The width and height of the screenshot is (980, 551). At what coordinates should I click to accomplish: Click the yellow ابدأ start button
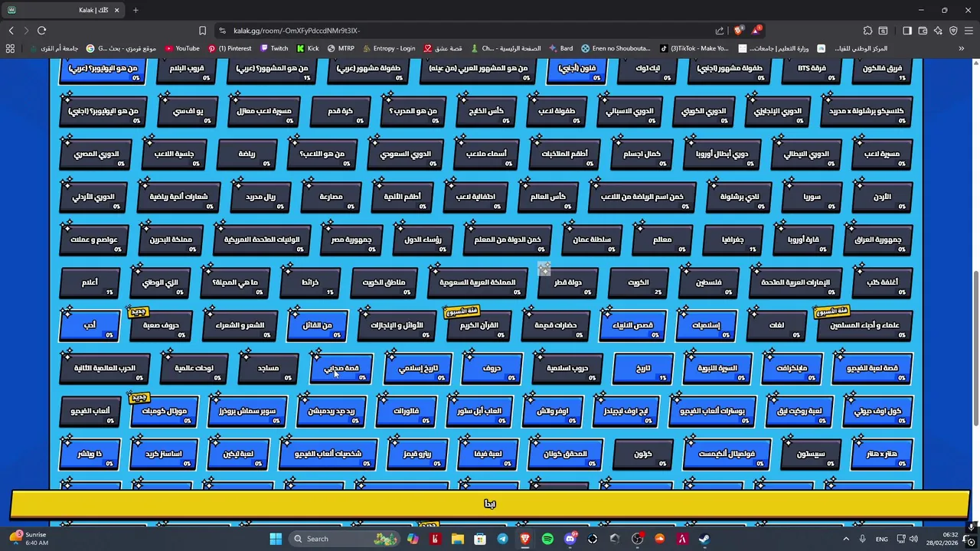[490, 504]
